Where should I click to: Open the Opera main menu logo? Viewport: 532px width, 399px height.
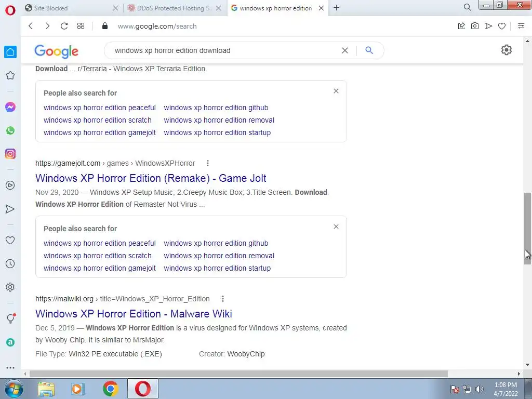coord(10,9)
